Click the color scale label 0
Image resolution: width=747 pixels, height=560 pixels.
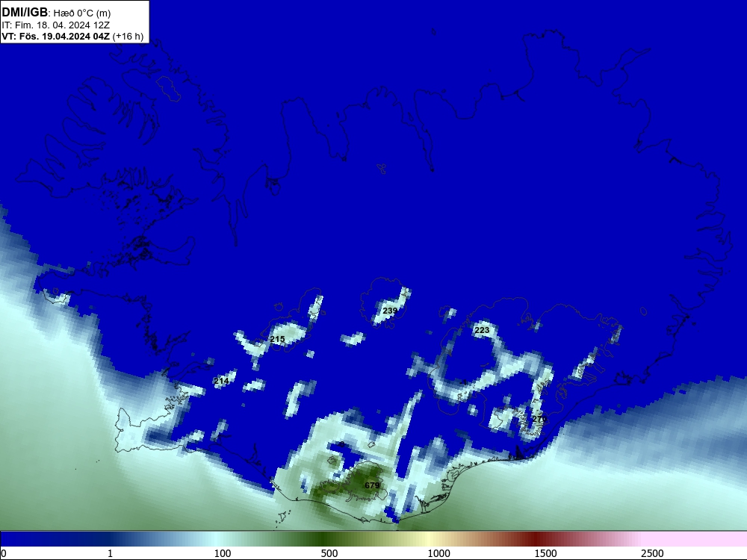[4, 553]
